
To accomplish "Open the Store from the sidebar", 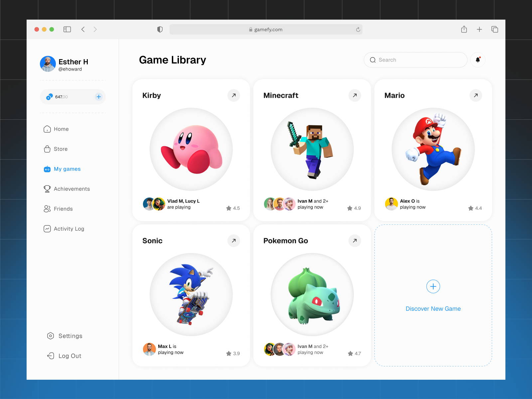I will 61,149.
